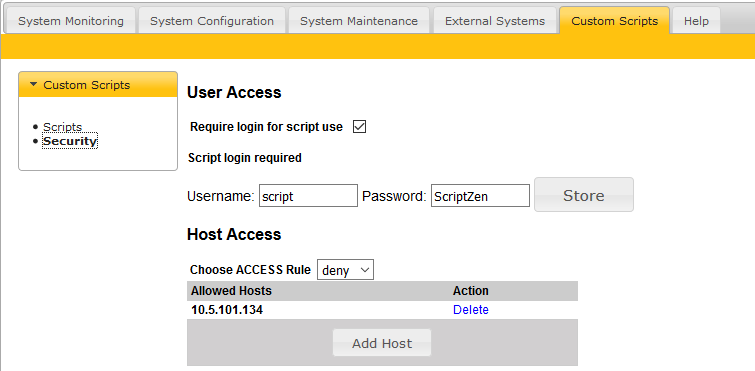755x371 pixels.
Task: Select the 10.5.101.134 host entry
Action: (x=227, y=310)
